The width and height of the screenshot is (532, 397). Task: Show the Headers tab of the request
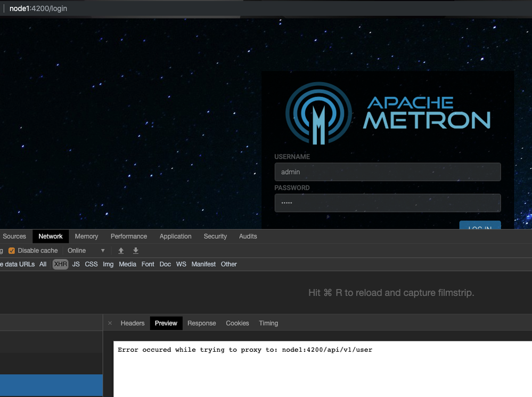click(133, 323)
